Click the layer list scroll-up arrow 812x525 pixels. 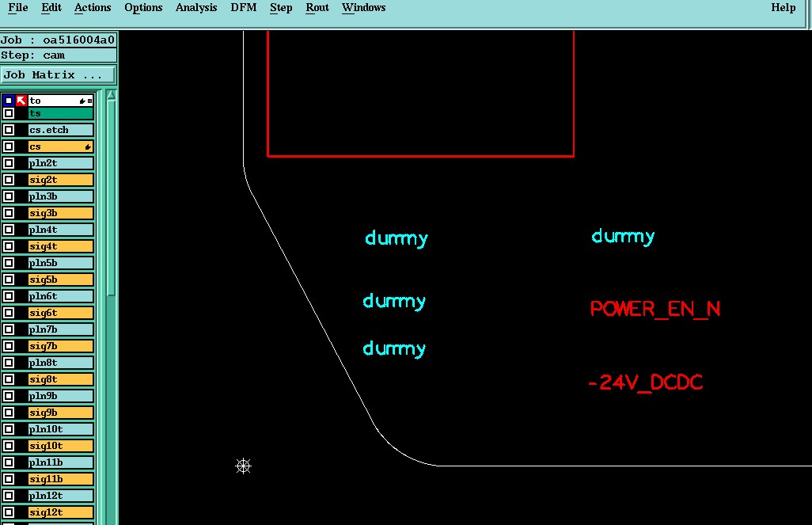click(111, 95)
